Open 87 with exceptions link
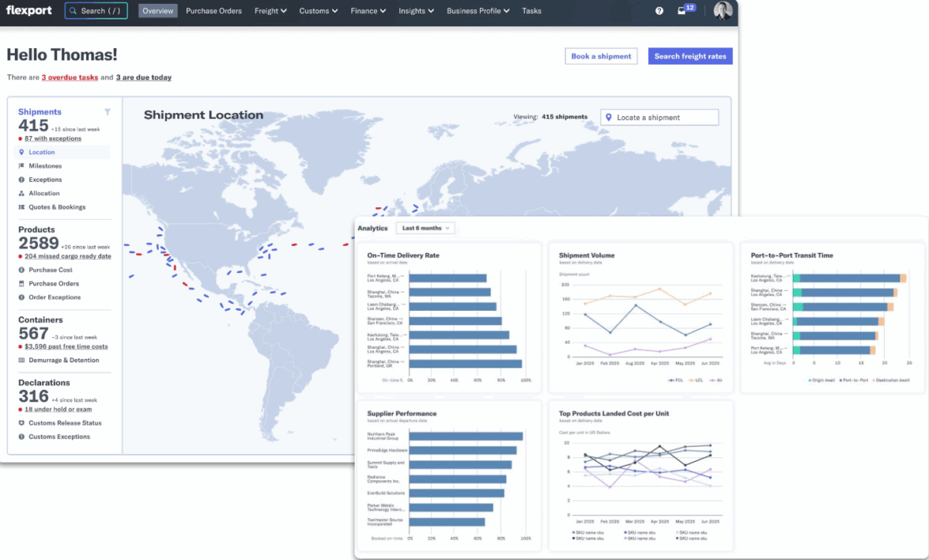Viewport: 929px width, 560px height. tap(53, 138)
